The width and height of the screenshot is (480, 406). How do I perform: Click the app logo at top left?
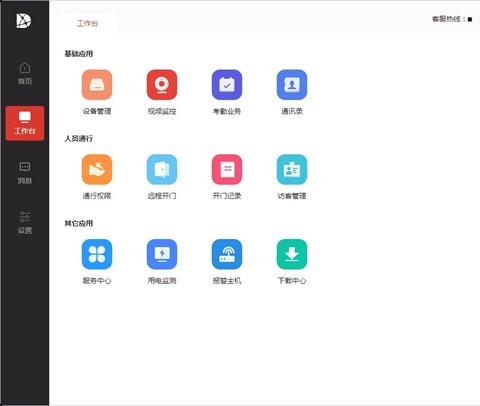24,21
